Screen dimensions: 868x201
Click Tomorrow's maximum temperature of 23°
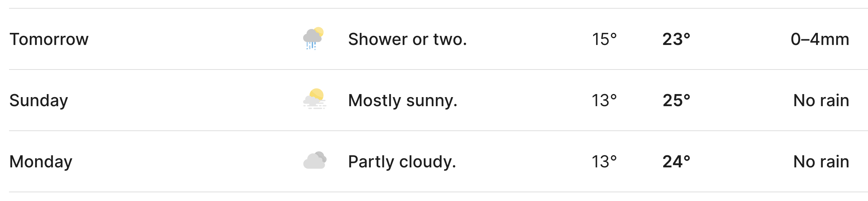coord(676,39)
